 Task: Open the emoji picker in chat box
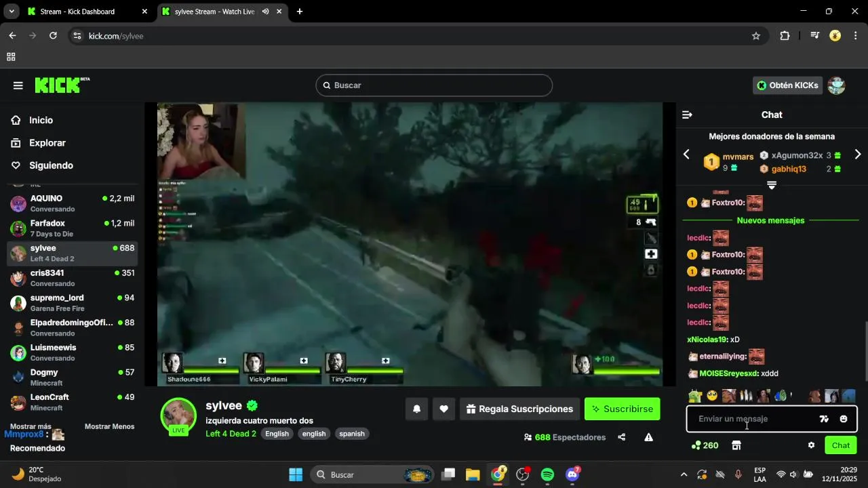coord(844,419)
